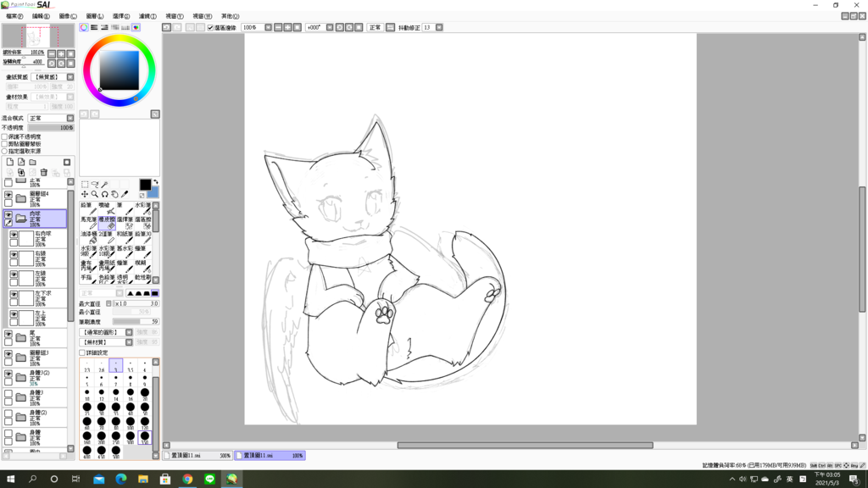Screen dimensions: 868x488
Task: Open the 【無材質】 brush texture dropdown
Action: (x=129, y=342)
